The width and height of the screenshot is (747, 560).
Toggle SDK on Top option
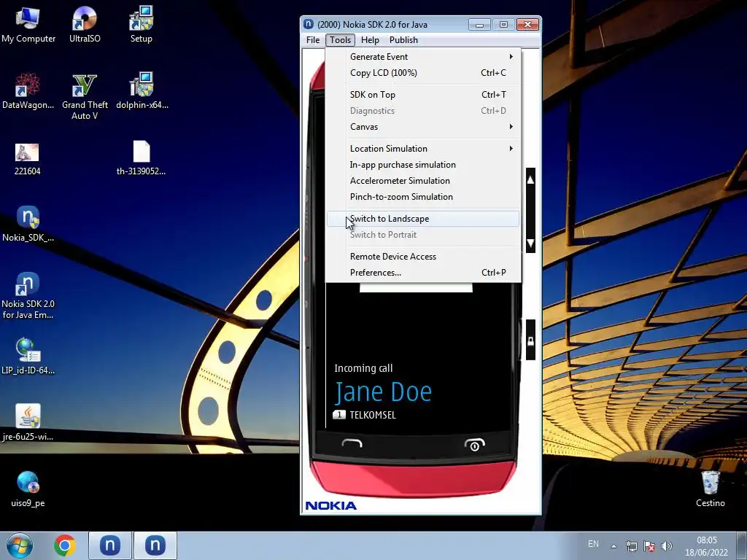[423, 95]
